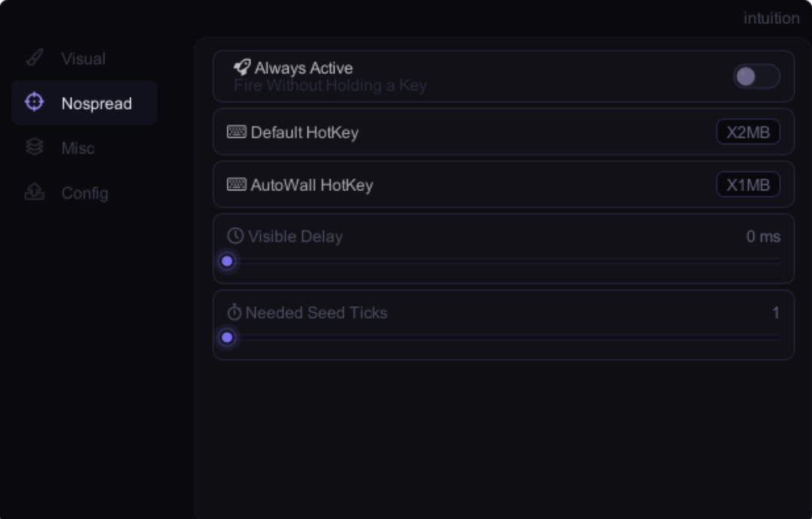The width and height of the screenshot is (812, 519).
Task: Click the keyboard icon beside Default HotKey
Action: pos(237,132)
